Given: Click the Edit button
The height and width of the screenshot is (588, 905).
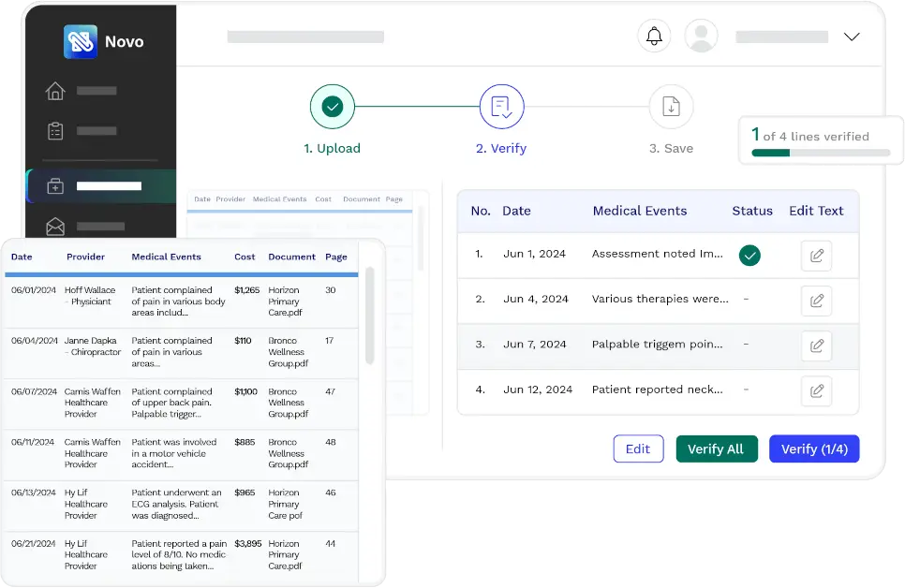Looking at the screenshot, I should 638,448.
